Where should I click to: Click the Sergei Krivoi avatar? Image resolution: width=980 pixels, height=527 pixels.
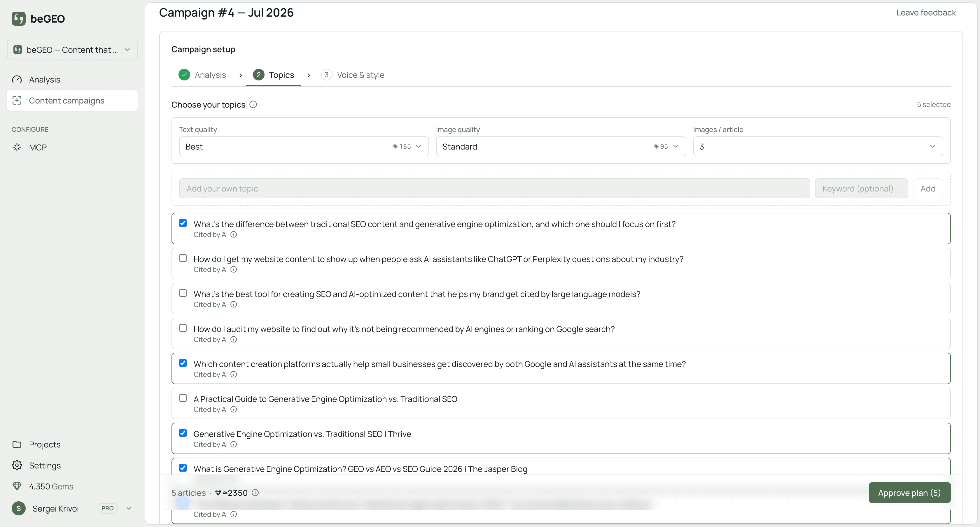point(19,508)
